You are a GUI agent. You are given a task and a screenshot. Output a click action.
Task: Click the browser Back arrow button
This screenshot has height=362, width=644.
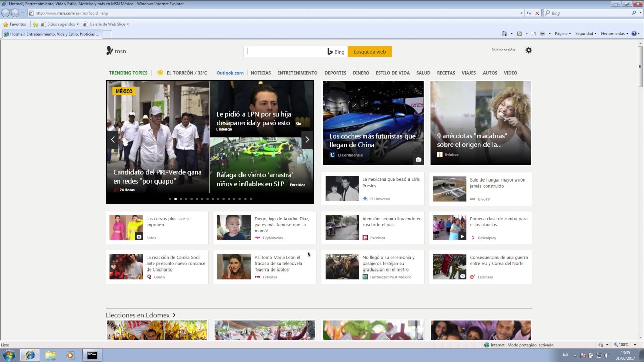coord(6,13)
